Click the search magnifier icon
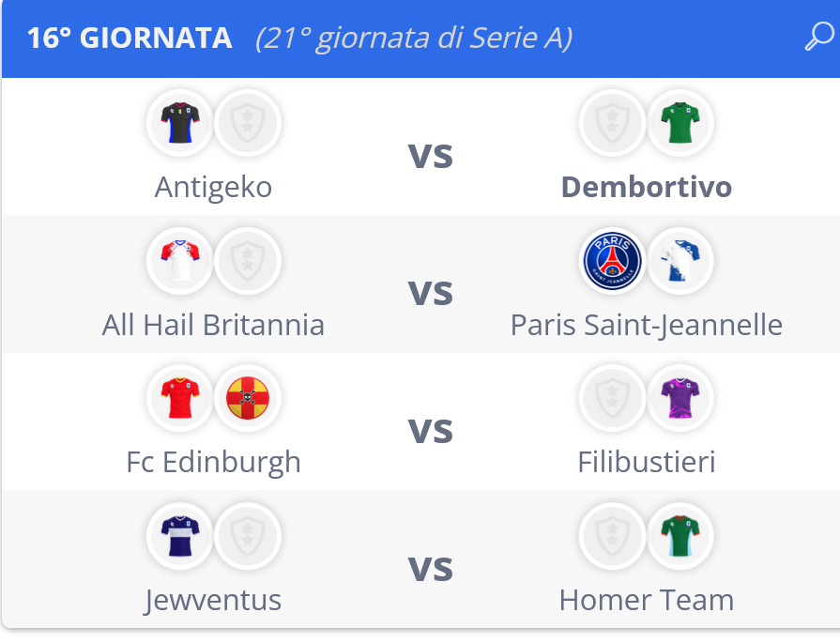 pyautogui.click(x=818, y=38)
